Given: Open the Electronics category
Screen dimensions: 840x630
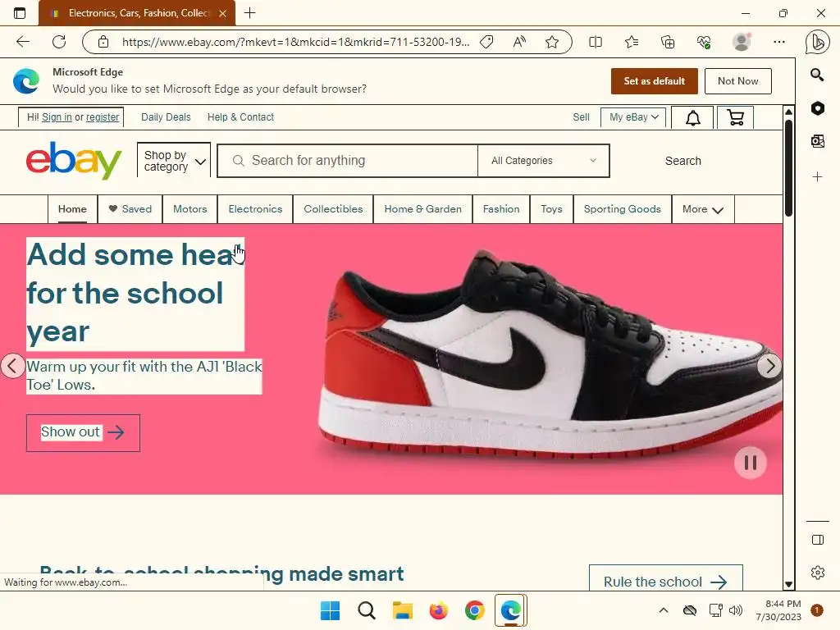Looking at the screenshot, I should [x=255, y=209].
